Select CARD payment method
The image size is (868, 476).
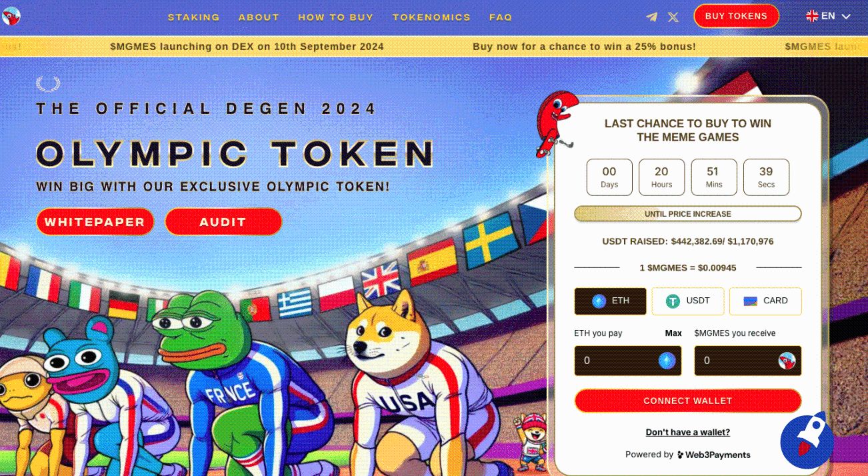765,301
